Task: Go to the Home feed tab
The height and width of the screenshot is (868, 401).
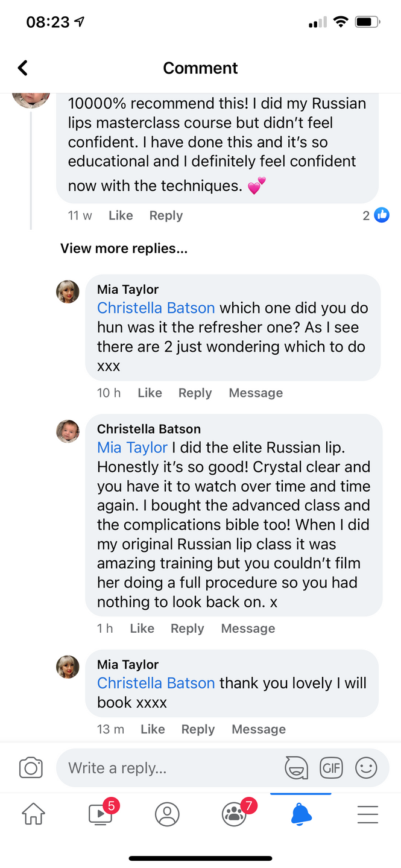Action: (x=33, y=814)
